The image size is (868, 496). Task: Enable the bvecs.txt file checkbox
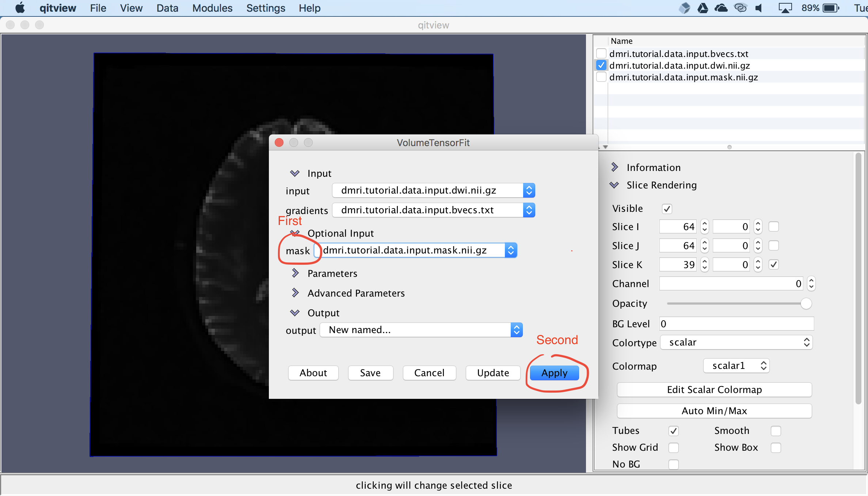601,54
